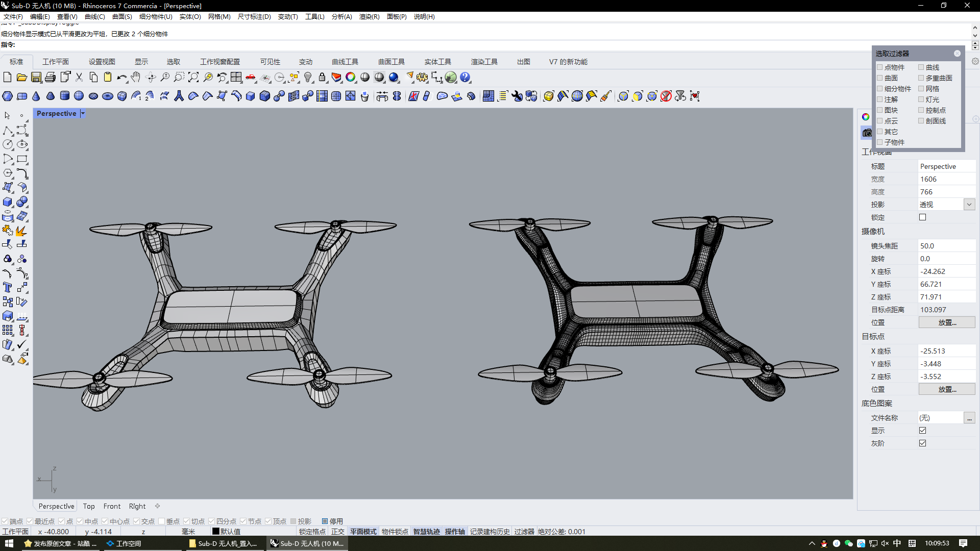Click the Undo arrow icon

(121, 78)
